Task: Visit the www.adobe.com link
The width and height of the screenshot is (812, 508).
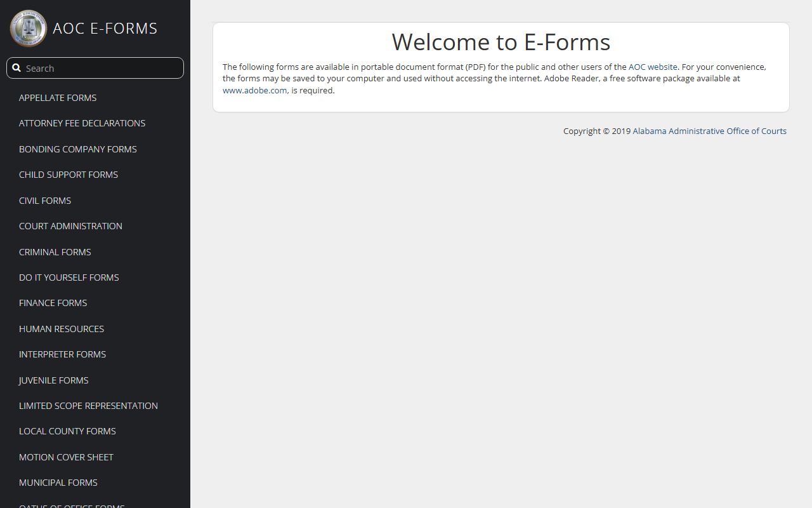Action: click(254, 90)
